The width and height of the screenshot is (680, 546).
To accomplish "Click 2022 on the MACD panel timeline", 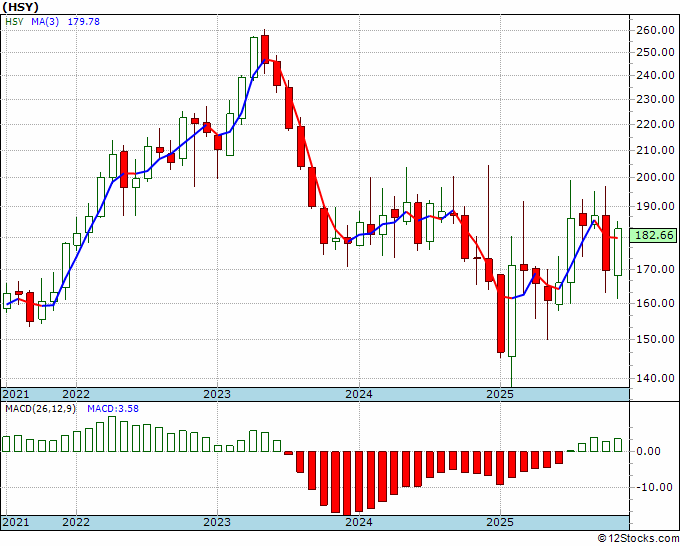I will point(76,522).
